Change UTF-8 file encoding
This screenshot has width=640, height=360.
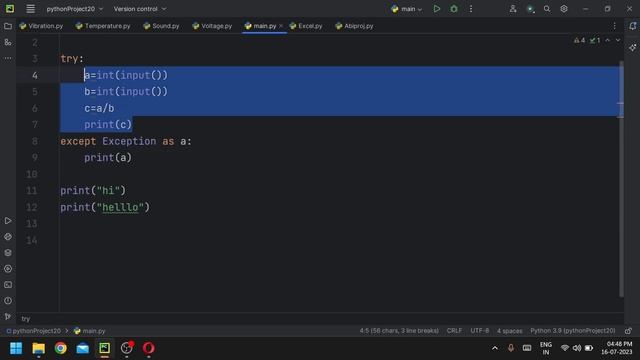(x=480, y=331)
